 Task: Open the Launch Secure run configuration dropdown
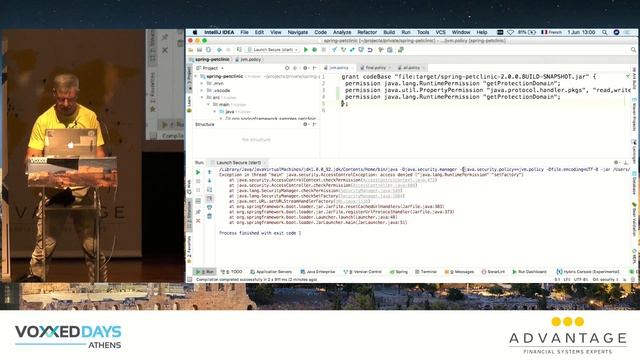tap(273, 50)
